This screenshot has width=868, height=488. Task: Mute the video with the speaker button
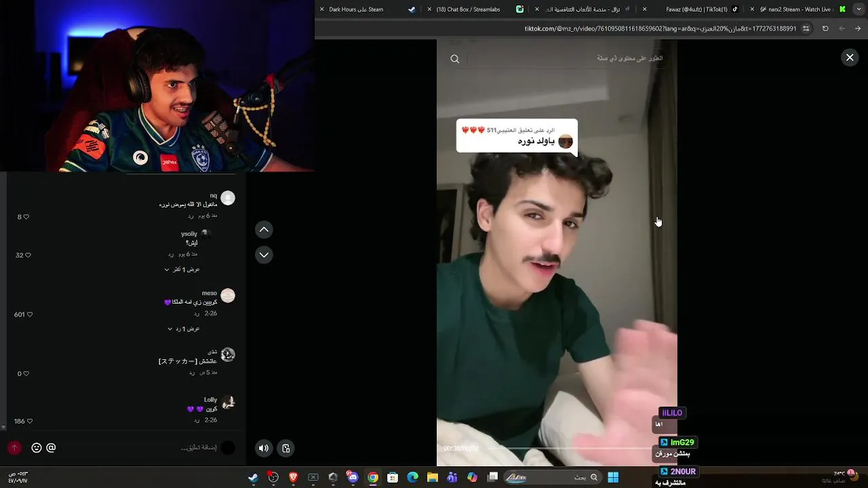click(x=264, y=448)
